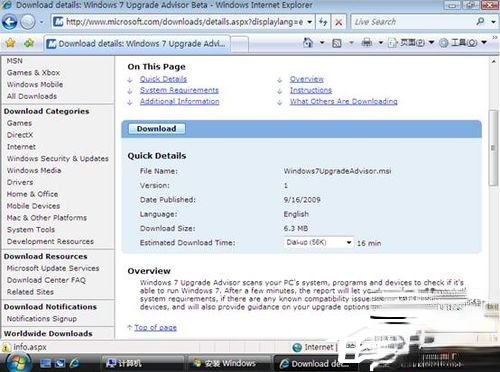
Task: Open the Print options dropdown arrow
Action: tap(381, 43)
